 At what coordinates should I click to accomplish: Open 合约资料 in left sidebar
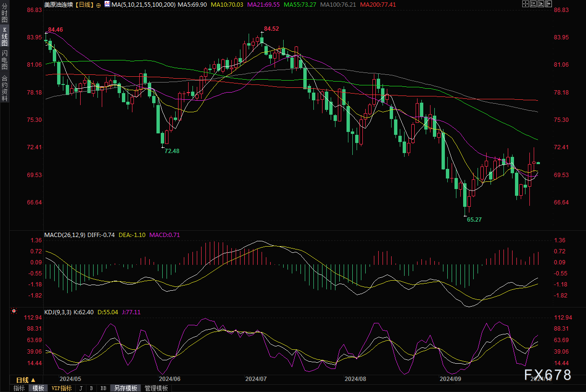4,88
